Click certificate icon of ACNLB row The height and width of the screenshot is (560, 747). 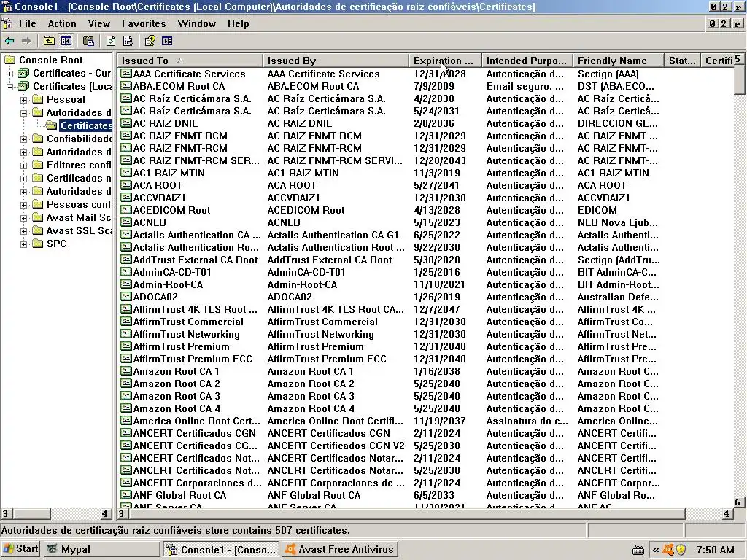click(125, 222)
